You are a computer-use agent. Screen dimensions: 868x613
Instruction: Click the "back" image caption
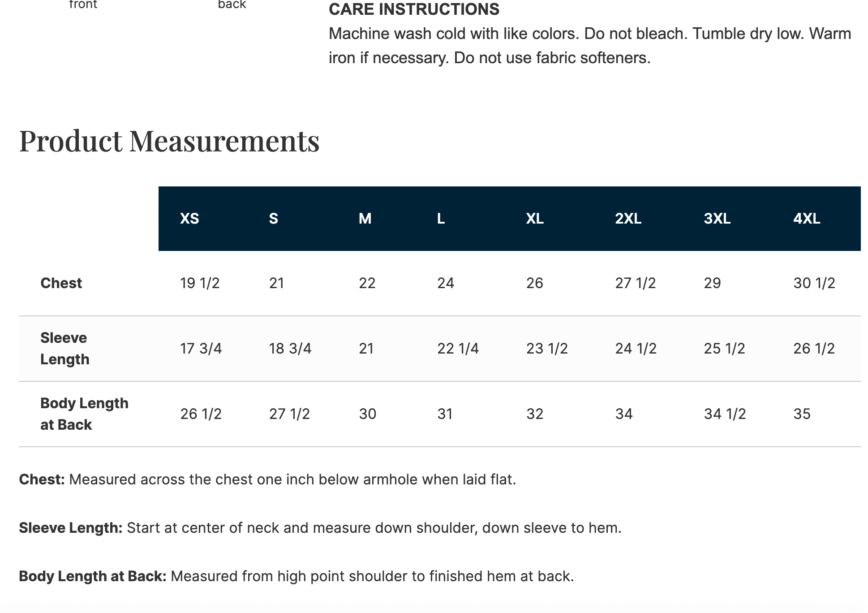click(232, 5)
